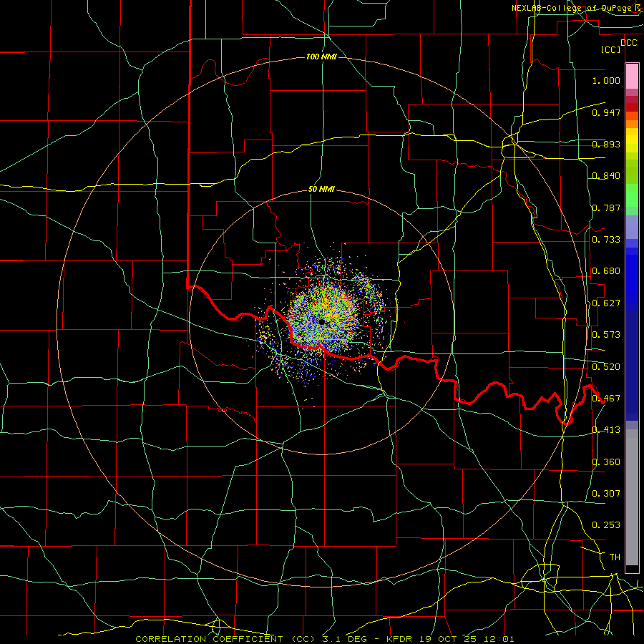Click the 0.947 scale value
This screenshot has height=644, width=644.
pyautogui.click(x=606, y=112)
